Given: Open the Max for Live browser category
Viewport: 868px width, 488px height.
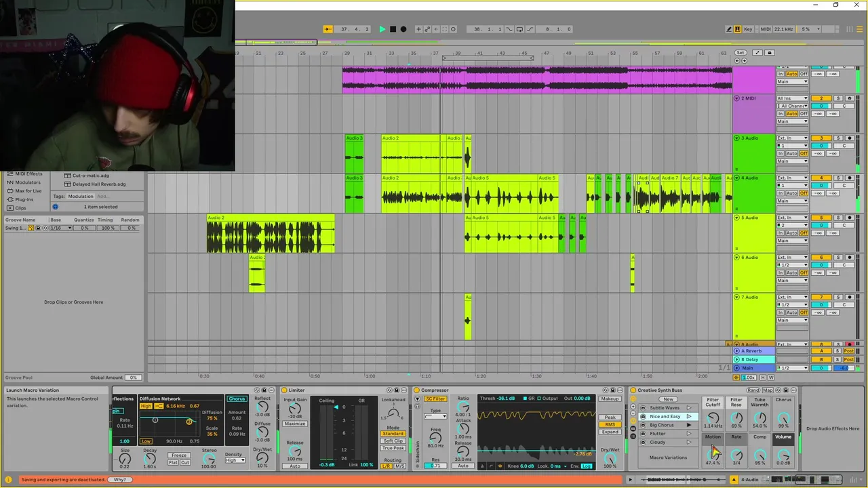Looking at the screenshot, I should [x=28, y=191].
